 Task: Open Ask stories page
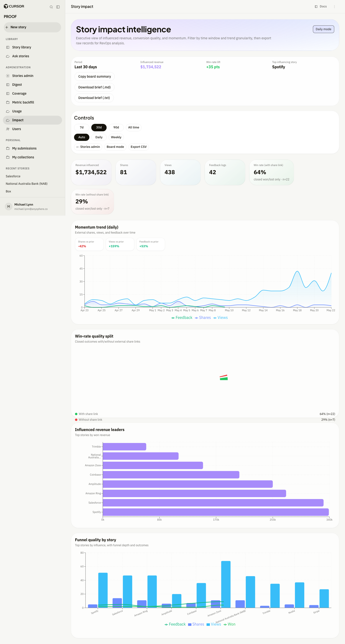[32, 56]
